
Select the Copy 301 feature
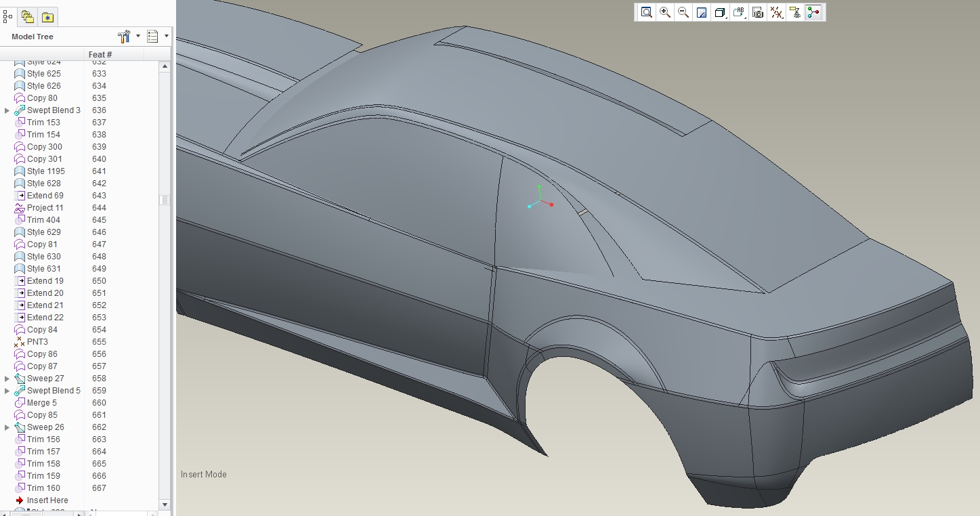pyautogui.click(x=44, y=159)
